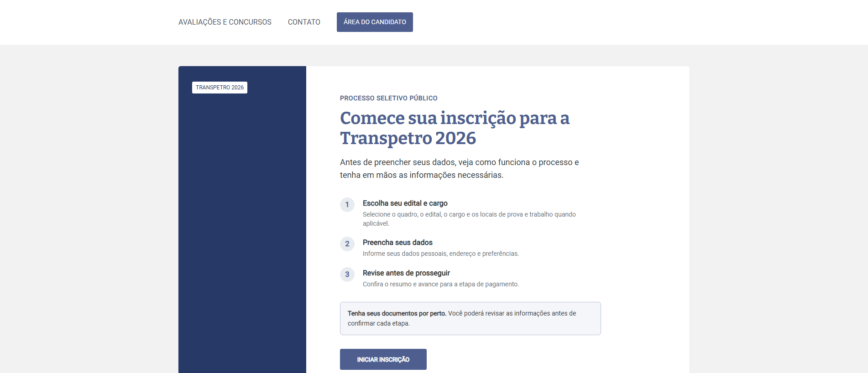Select step number 3 circle
This screenshot has width=868, height=373.
click(347, 275)
